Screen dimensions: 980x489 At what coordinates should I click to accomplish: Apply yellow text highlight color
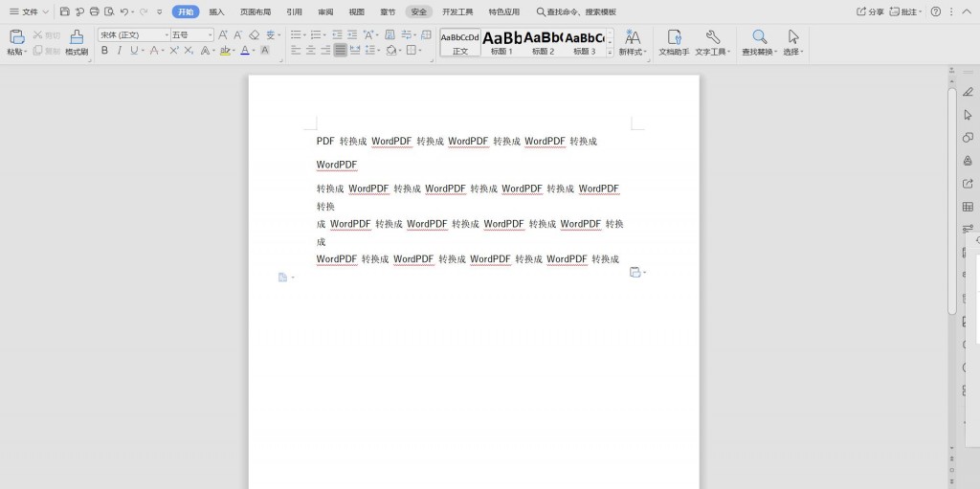225,50
